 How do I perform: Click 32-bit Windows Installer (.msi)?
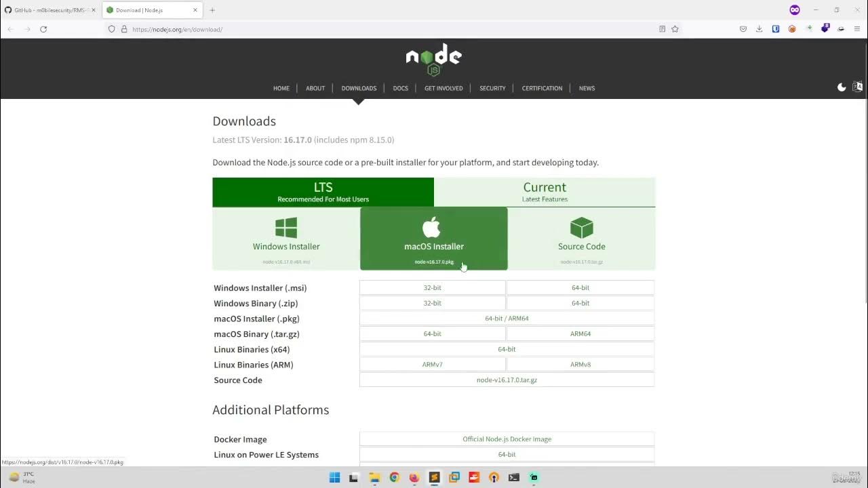(433, 288)
